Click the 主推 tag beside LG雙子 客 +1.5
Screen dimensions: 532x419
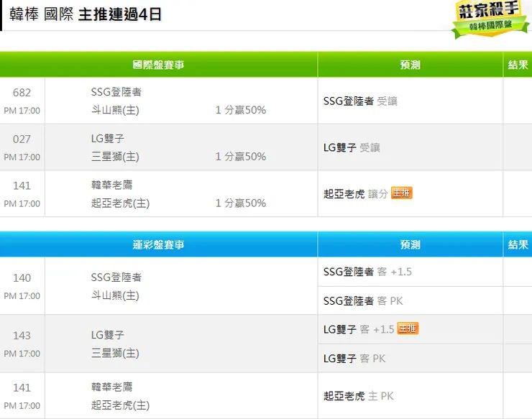(x=408, y=328)
